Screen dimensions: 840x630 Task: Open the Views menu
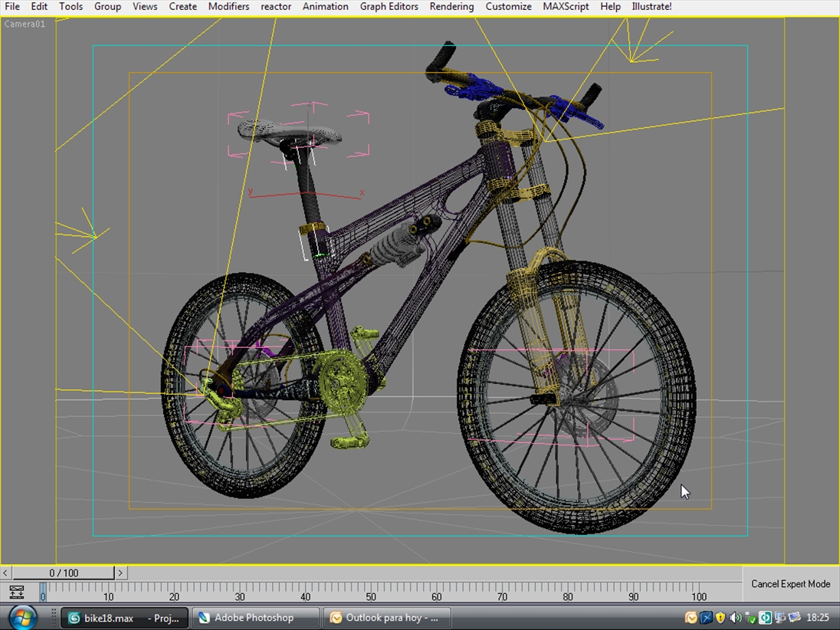point(145,6)
